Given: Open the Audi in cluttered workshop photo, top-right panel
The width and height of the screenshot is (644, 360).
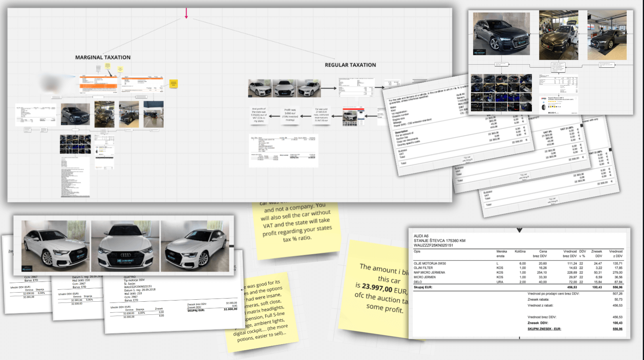Looking at the screenshot, I should pyautogui.click(x=559, y=35).
